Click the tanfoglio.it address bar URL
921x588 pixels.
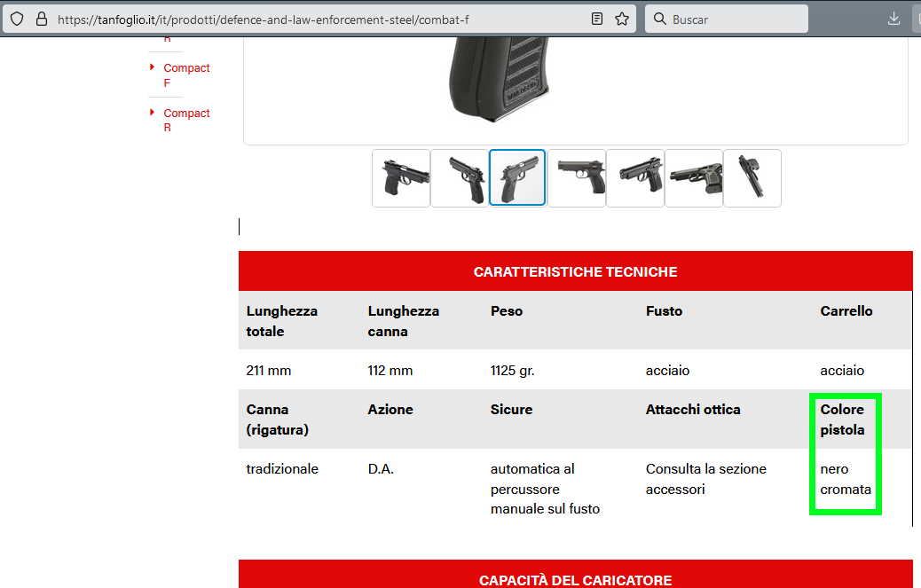click(264, 20)
